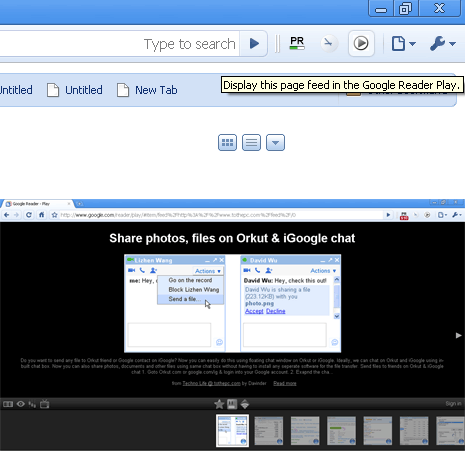
Task: Click the TV icon in Play bottom bar
Action: (44, 404)
